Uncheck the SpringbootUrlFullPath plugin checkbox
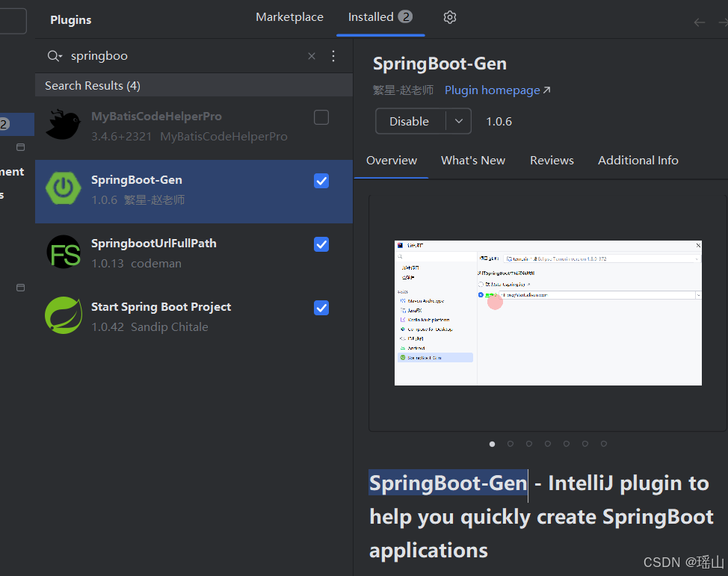The width and height of the screenshot is (728, 576). point(321,244)
